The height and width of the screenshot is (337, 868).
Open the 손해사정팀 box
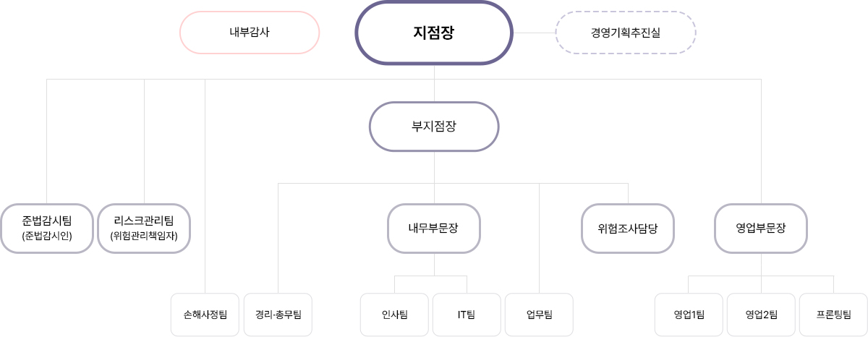click(x=205, y=315)
